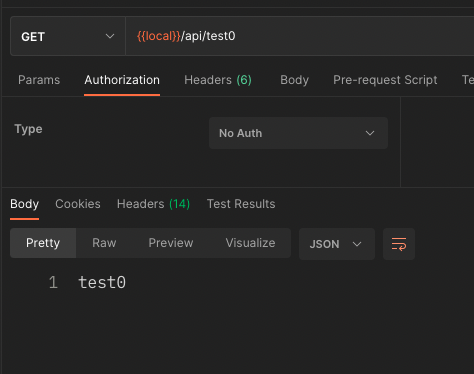
Task: Click line number 1 in response gutter
Action: (53, 283)
